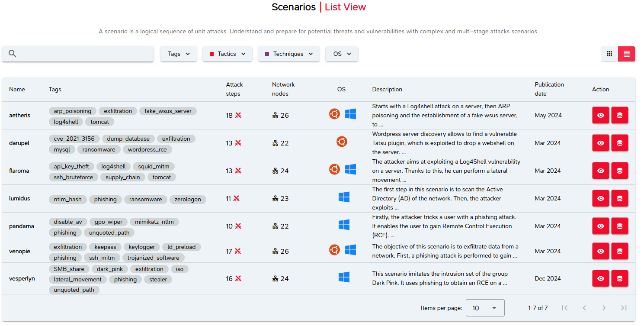
Task: Click the dark_pink tag
Action: click(110, 269)
